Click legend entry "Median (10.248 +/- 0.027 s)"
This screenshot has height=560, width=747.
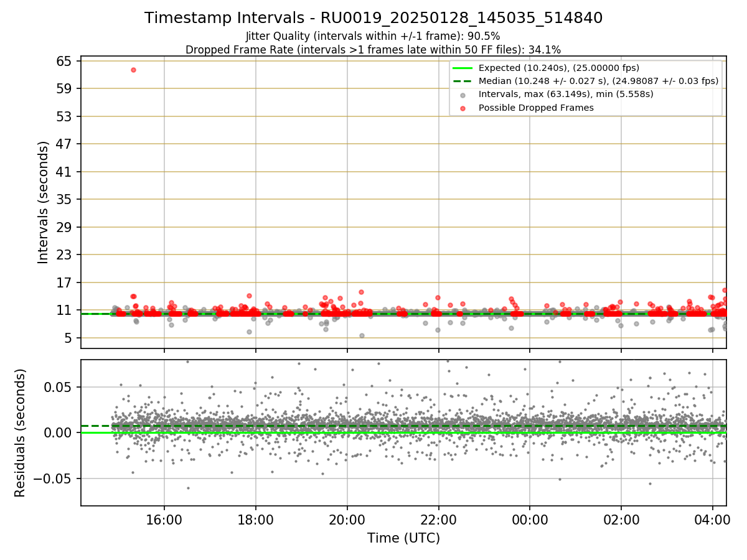[x=598, y=81]
